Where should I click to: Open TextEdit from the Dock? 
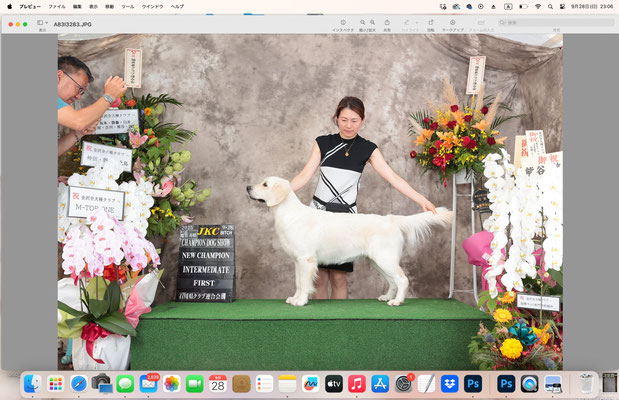pyautogui.click(x=426, y=384)
